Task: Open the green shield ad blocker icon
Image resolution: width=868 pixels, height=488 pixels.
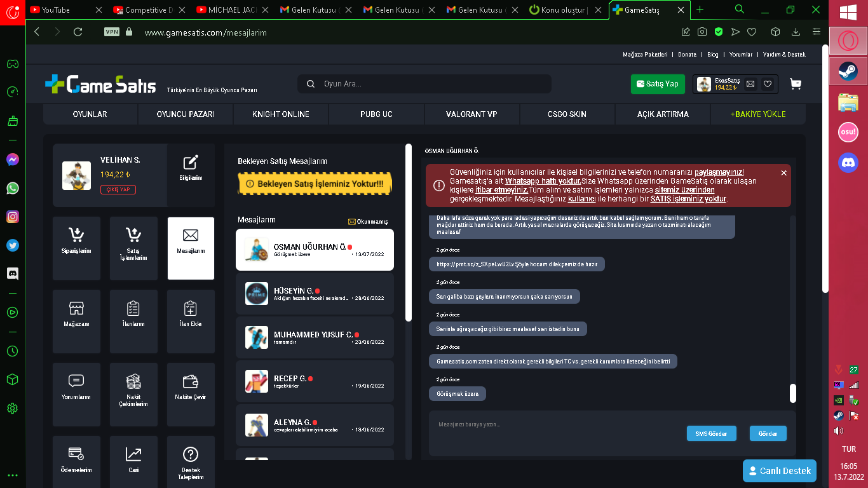Action: click(x=719, y=32)
